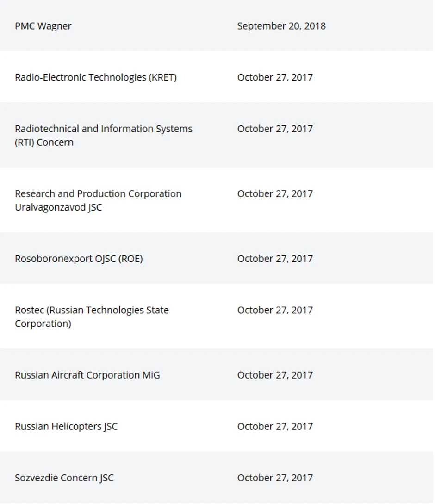Click Radio-Electronic Technologies (KRET) entry
The height and width of the screenshot is (504, 435).
(x=95, y=77)
